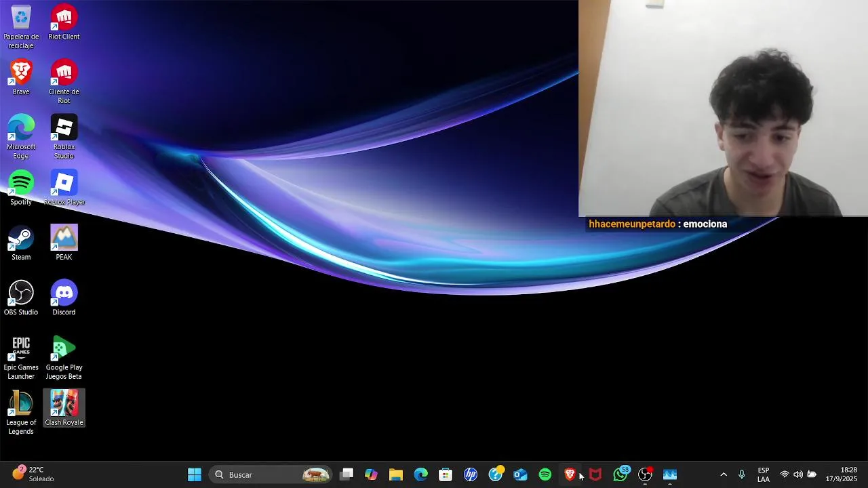This screenshot has width=868, height=488.
Task: Select the Epic Games Launcher desktop shortcut
Action: click(21, 358)
